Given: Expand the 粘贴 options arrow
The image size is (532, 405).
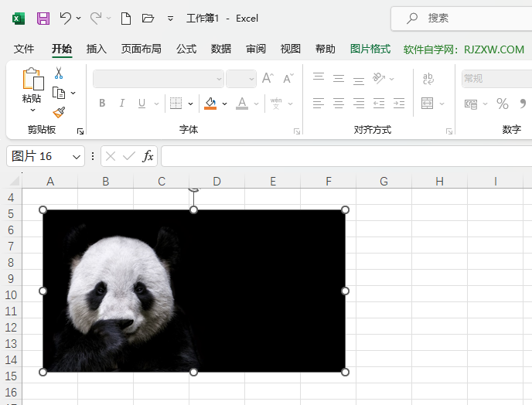Looking at the screenshot, I should click(32, 110).
